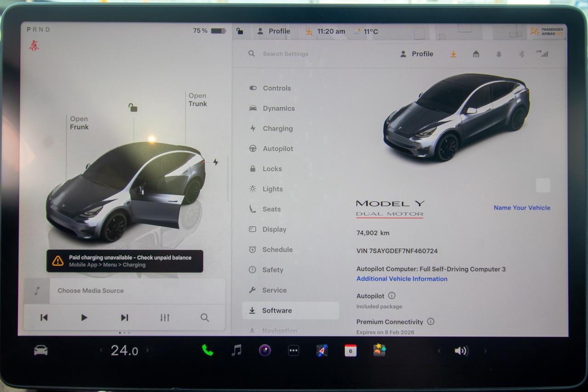
Task: Tap the small square beside vehicle image
Action: pyautogui.click(x=543, y=186)
